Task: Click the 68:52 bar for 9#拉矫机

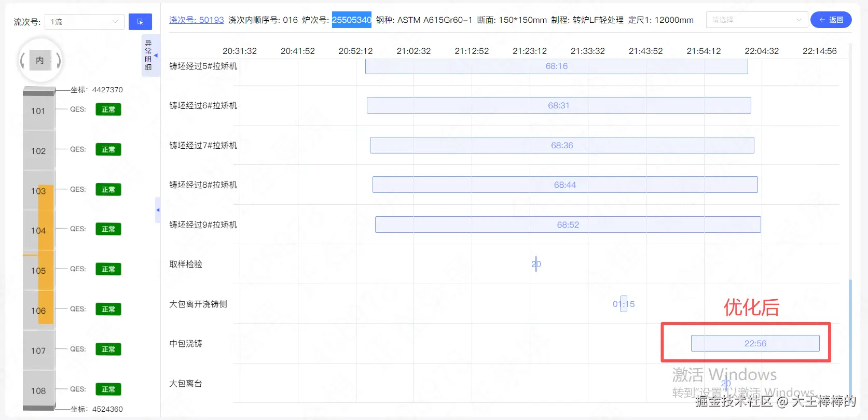Action: pyautogui.click(x=568, y=225)
